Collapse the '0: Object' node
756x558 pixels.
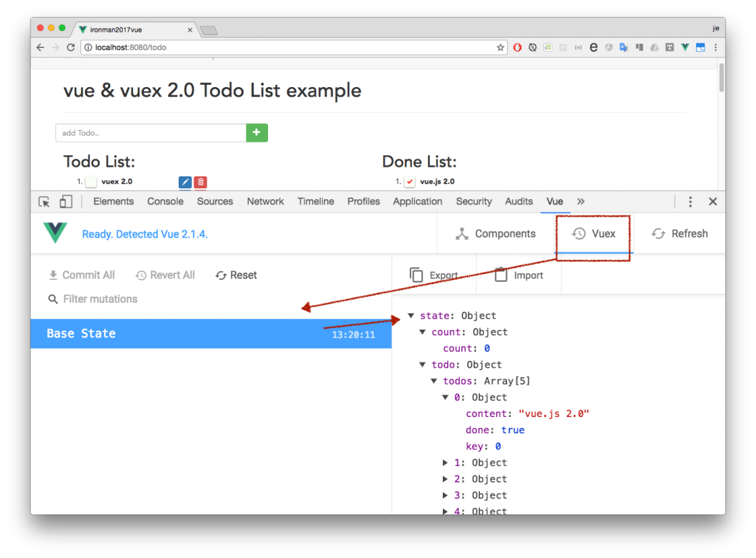445,398
